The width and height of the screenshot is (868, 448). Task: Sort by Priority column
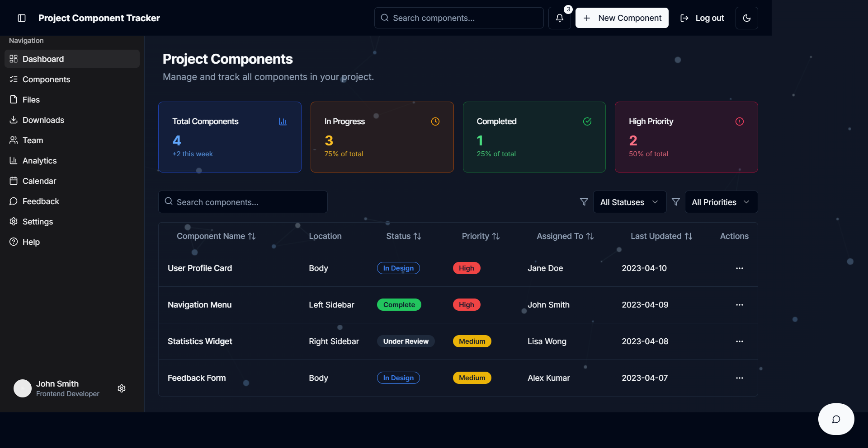click(x=481, y=236)
